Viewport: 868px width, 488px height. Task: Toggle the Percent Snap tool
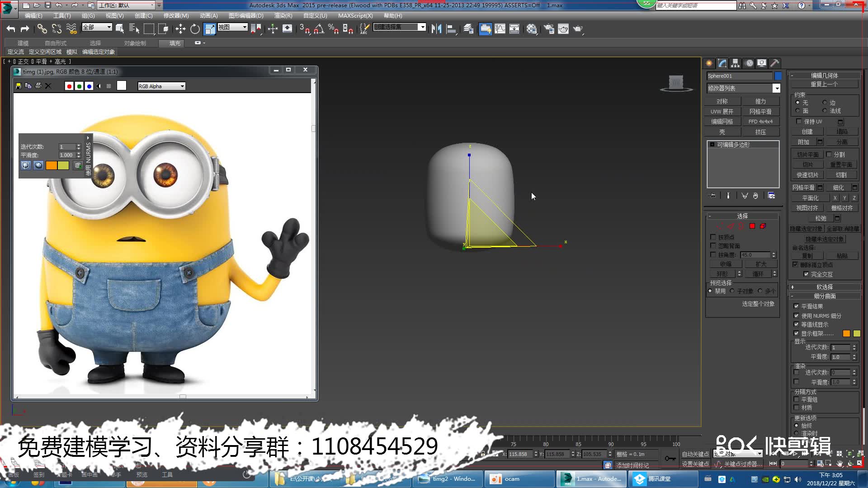click(x=333, y=29)
